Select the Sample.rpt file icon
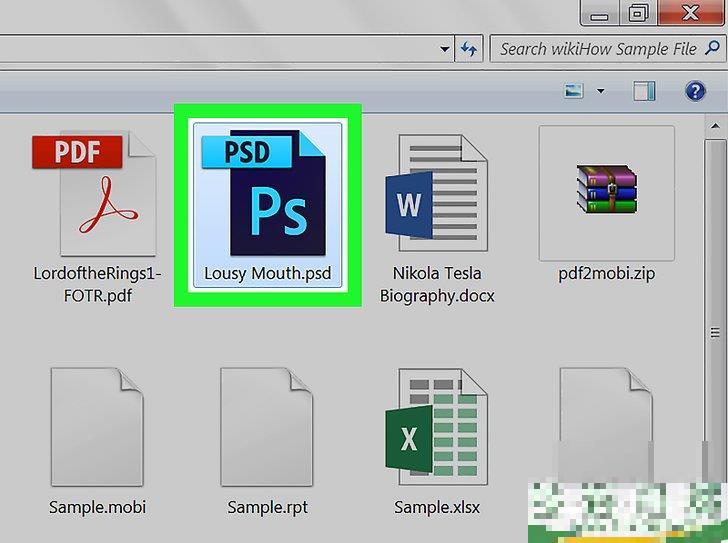The width and height of the screenshot is (728, 543). point(265,427)
